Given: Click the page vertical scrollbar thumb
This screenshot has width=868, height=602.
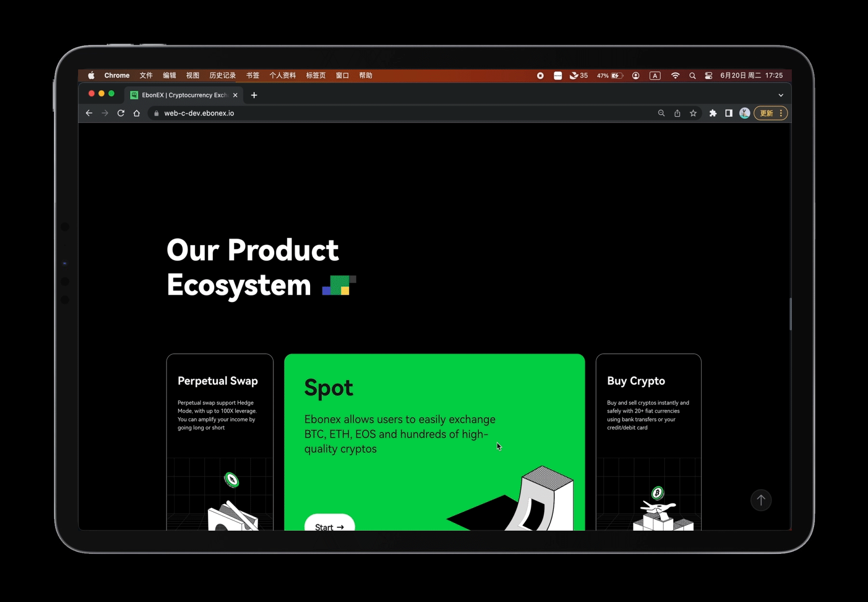Looking at the screenshot, I should tap(790, 314).
